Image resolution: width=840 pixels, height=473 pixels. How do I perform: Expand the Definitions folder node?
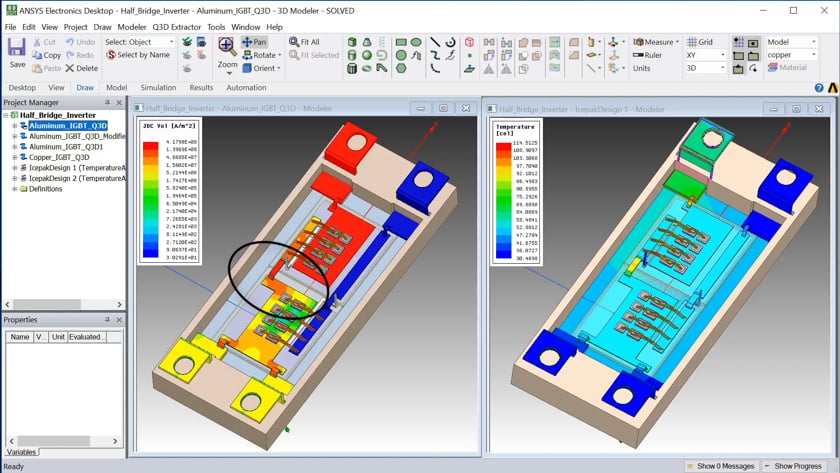(x=14, y=189)
